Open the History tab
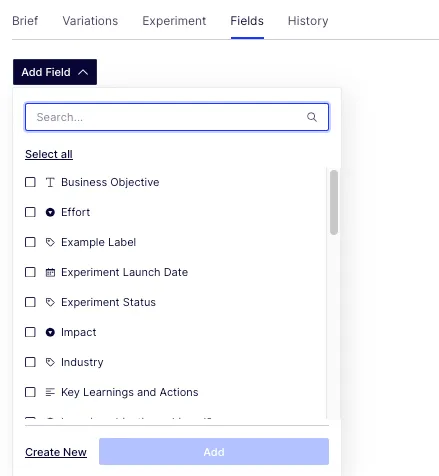The height and width of the screenshot is (476, 439). coord(308,21)
